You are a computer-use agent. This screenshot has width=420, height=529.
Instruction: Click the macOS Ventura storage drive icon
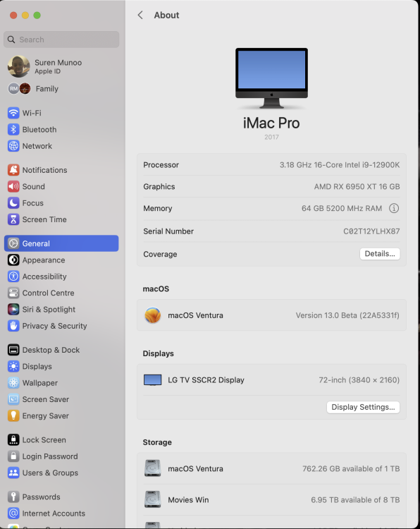coord(153,468)
